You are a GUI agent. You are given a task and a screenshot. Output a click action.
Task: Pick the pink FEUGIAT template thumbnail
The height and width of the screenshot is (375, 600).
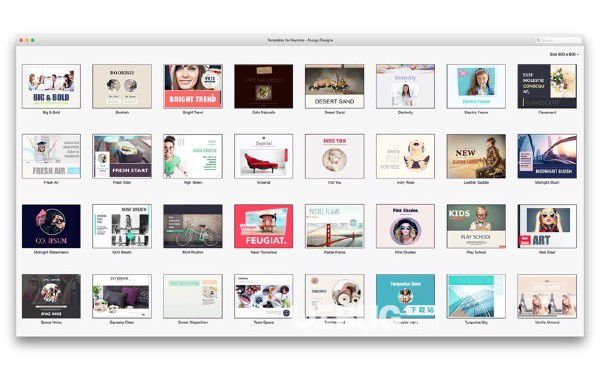[x=264, y=226]
